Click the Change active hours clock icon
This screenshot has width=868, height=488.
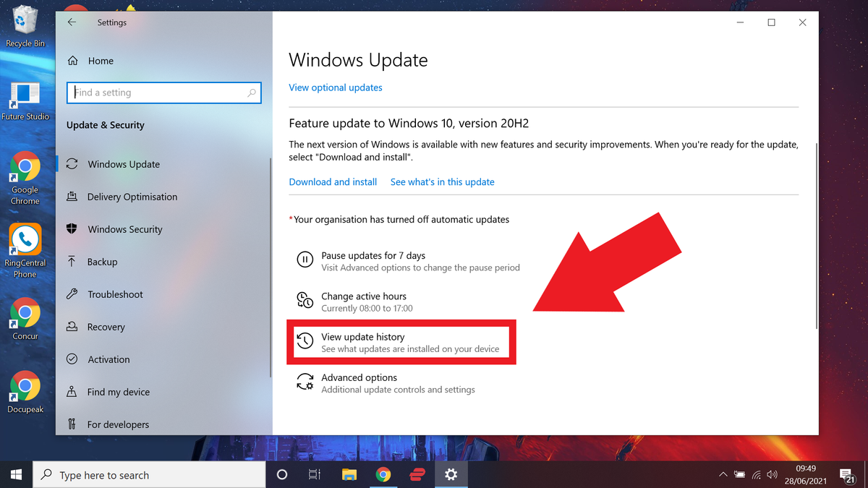click(x=305, y=300)
